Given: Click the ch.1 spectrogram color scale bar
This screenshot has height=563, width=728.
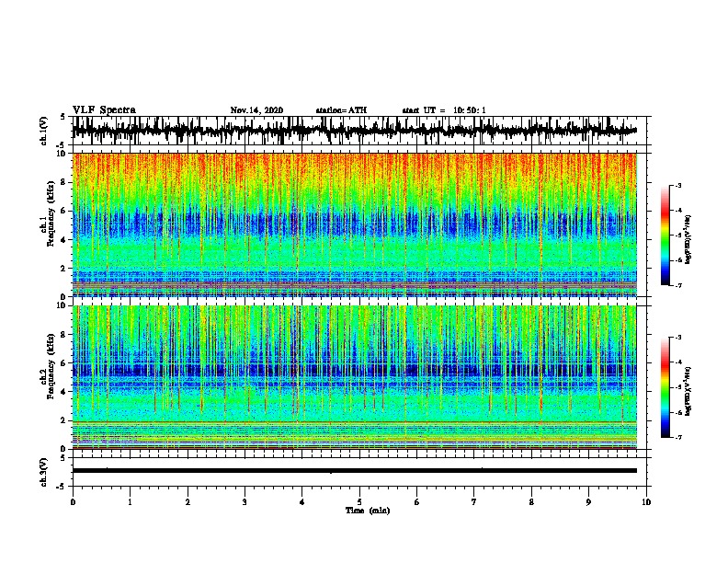Looking at the screenshot, I should [665, 236].
